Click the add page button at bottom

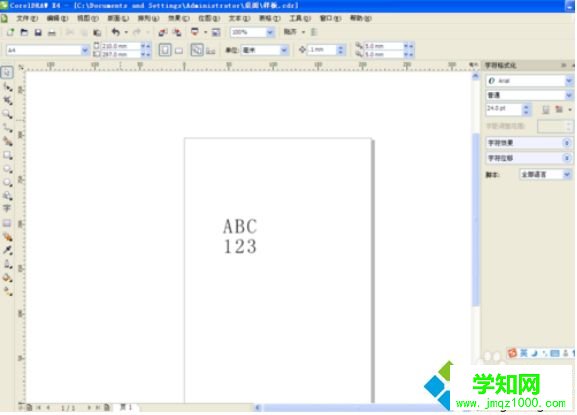tap(107, 407)
